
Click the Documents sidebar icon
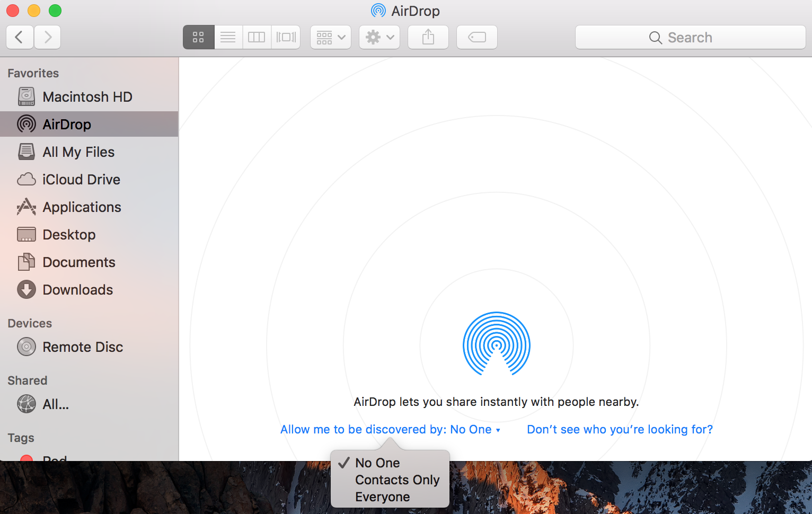point(27,262)
